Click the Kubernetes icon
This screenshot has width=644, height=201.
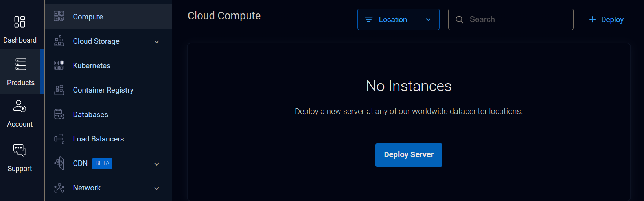coord(59,65)
